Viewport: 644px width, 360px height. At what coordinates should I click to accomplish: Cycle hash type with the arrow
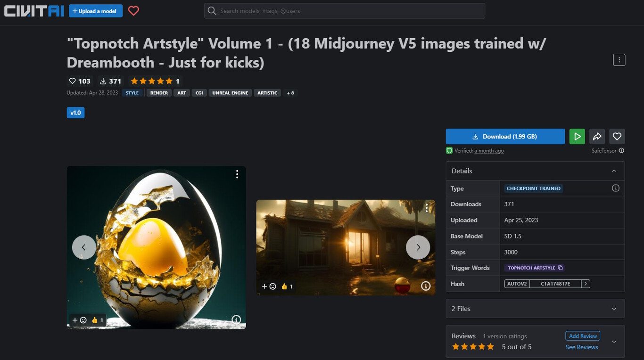[x=586, y=284]
